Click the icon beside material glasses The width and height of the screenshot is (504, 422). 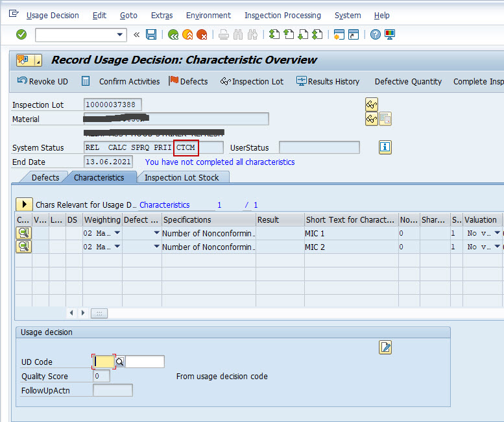tap(385, 119)
